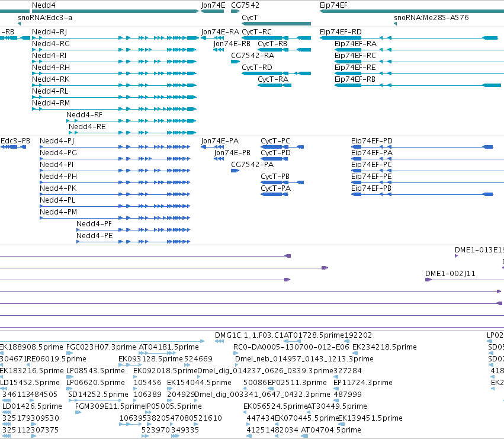Screen dimensions: 504x439
Task: Select the Nedd4-RH transcript label
Action: pyautogui.click(x=51, y=68)
